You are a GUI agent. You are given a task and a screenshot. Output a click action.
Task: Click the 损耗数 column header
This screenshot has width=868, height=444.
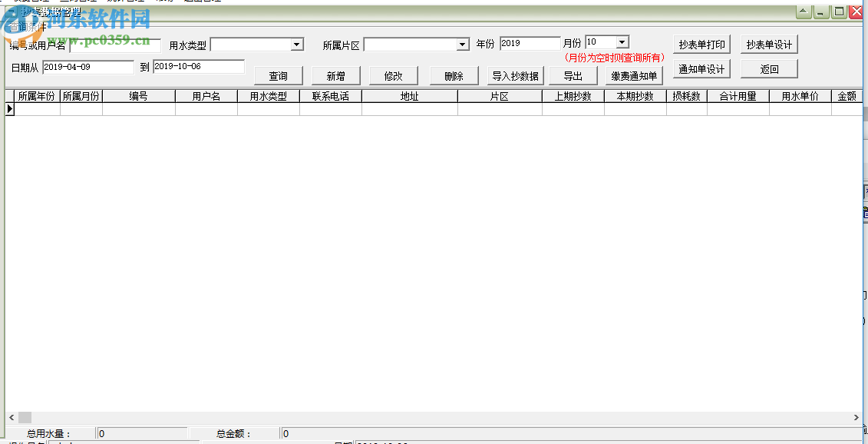tap(686, 96)
